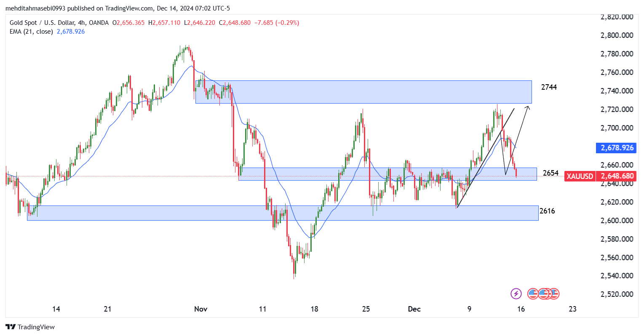Image resolution: width=644 pixels, height=336 pixels.
Task: Click the 2,800.000 price axis label
Action: pyautogui.click(x=617, y=35)
